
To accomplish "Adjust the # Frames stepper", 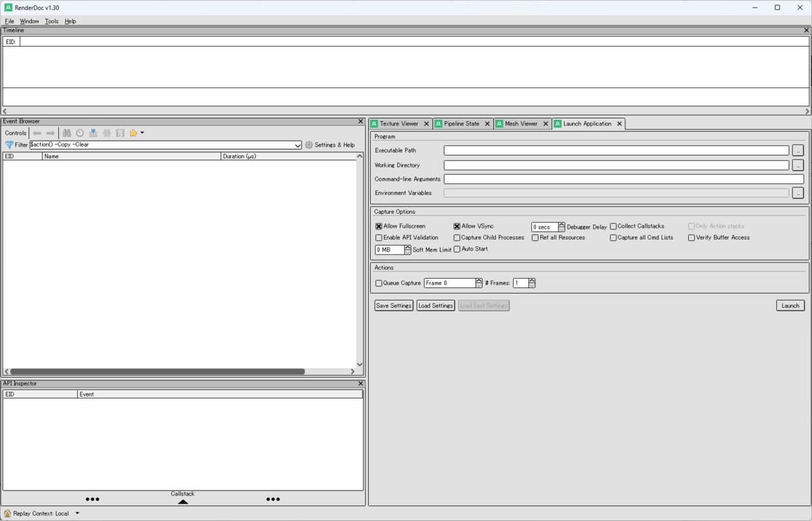I will (532, 284).
